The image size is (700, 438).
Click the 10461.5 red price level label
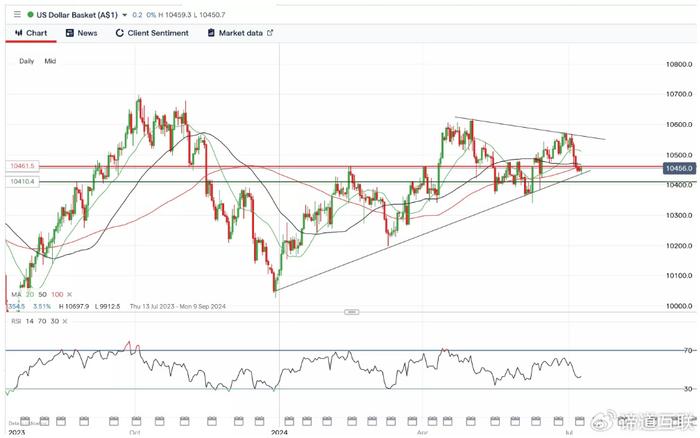[22, 166]
